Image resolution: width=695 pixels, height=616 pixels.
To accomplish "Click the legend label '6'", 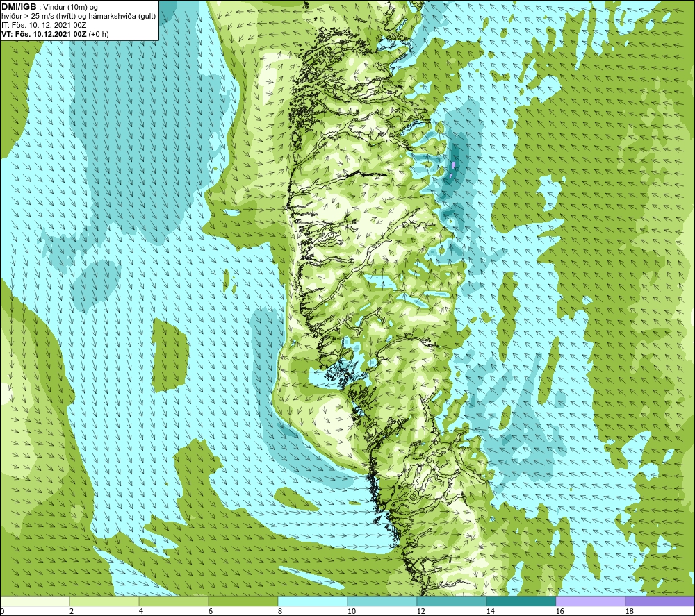I will [x=211, y=611].
